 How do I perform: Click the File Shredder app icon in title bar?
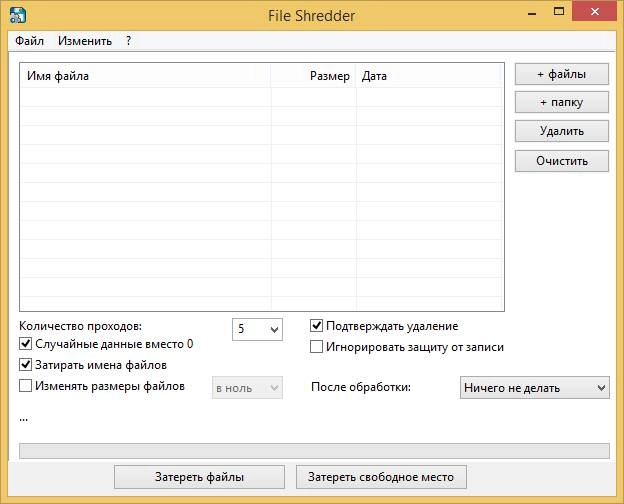tap(18, 15)
